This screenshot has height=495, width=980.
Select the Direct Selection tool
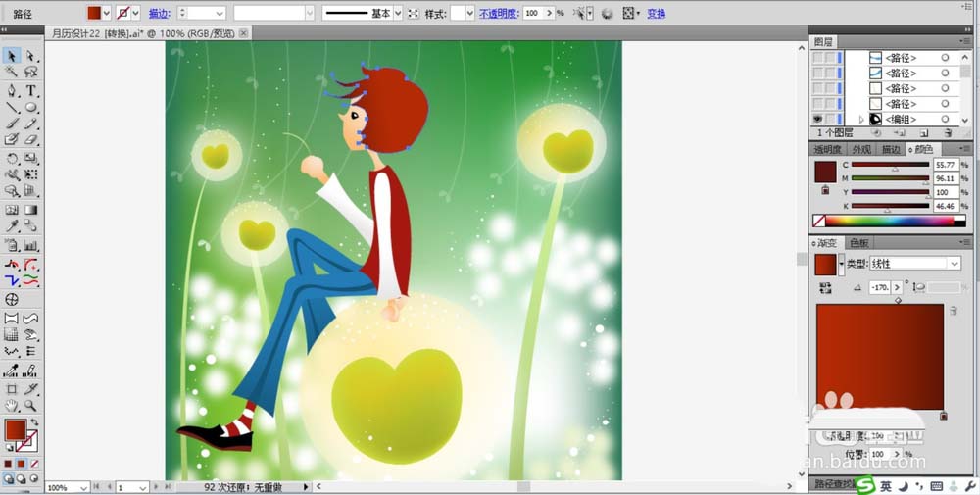click(x=30, y=56)
